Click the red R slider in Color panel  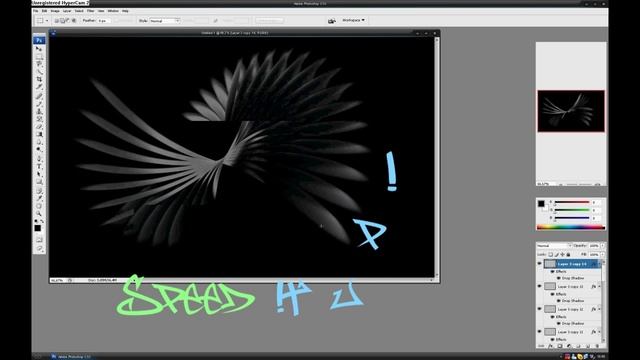click(571, 202)
